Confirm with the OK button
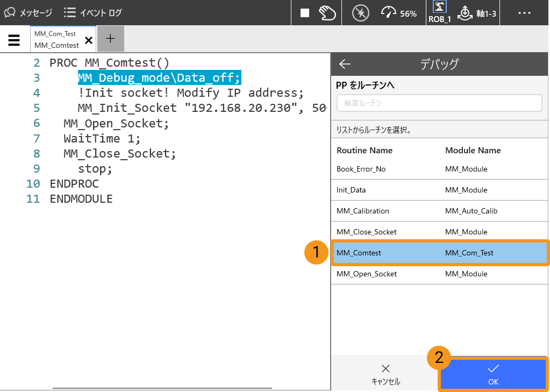 pyautogui.click(x=493, y=374)
